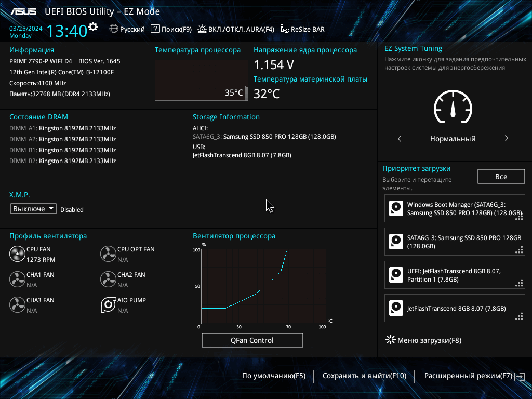Open QFan Control
Image resolution: width=532 pixels, height=399 pixels.
pyautogui.click(x=252, y=340)
